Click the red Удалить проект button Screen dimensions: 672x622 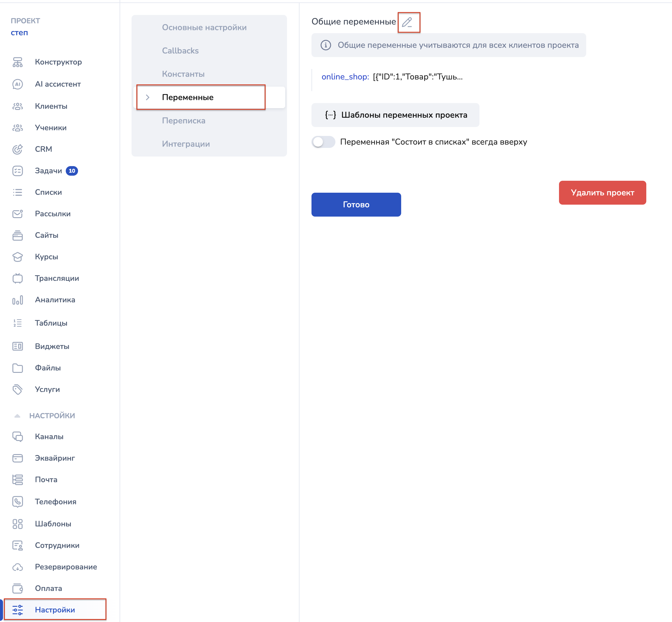(602, 192)
